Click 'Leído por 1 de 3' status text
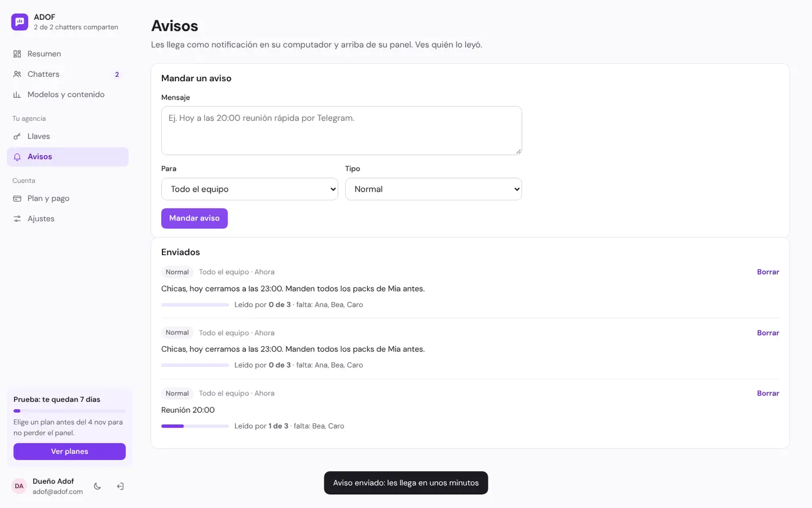Viewport: 812px width, 508px height. (x=262, y=426)
